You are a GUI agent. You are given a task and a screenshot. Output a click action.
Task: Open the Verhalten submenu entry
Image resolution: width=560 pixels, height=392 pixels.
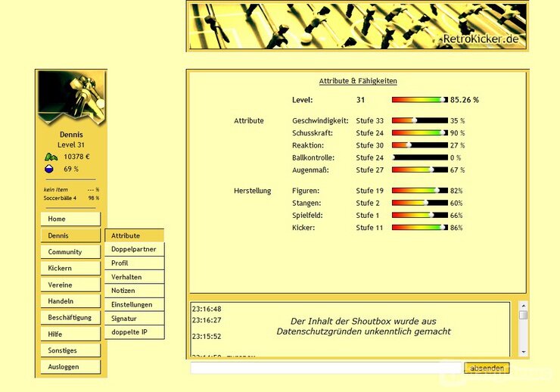(134, 277)
